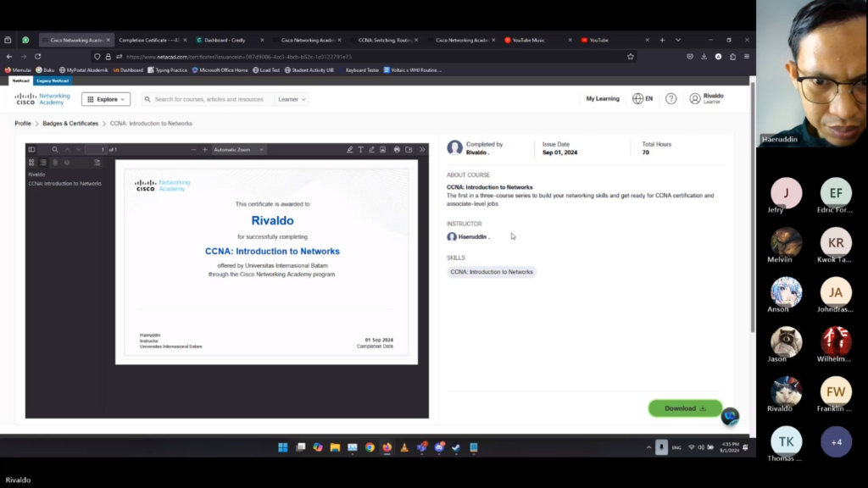
Task: Print the certificate using the printer icon
Action: (x=397, y=150)
